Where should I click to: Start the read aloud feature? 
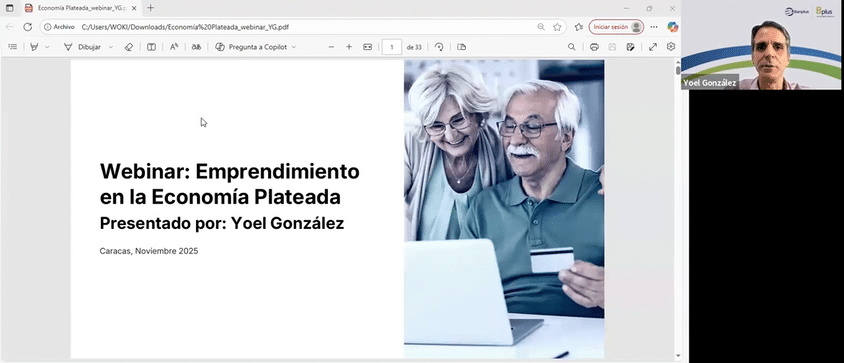click(174, 47)
